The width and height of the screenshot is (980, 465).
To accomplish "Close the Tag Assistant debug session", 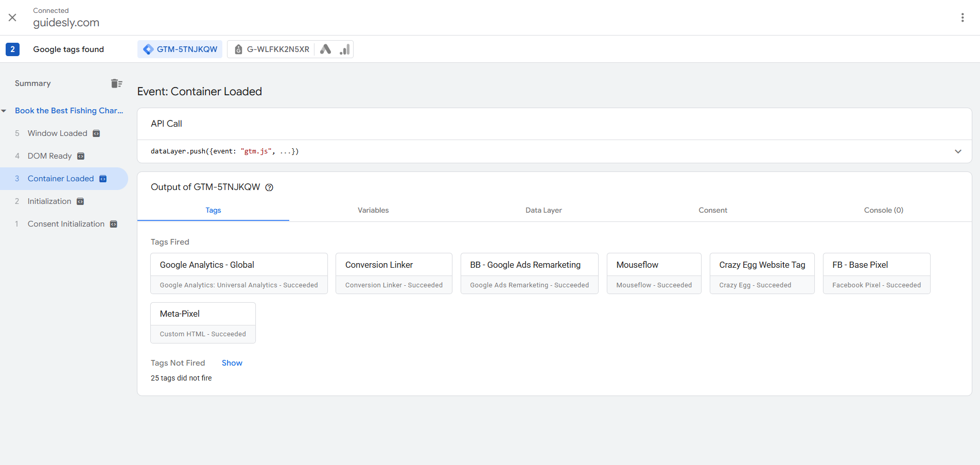I will click(12, 18).
